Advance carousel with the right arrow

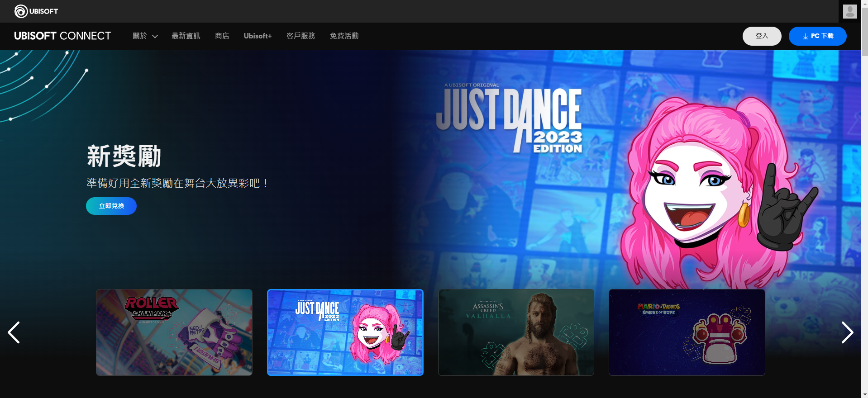847,332
